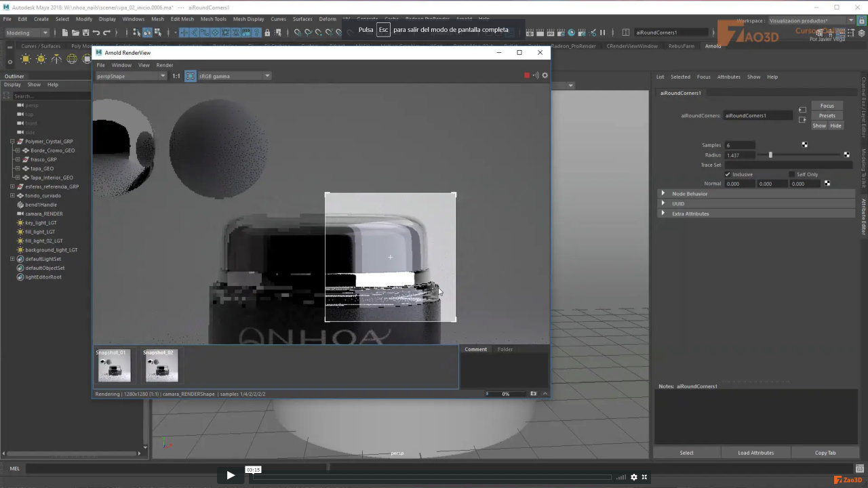The image size is (868, 488).
Task: Open the sRGB gamma dropdown
Action: click(234, 76)
